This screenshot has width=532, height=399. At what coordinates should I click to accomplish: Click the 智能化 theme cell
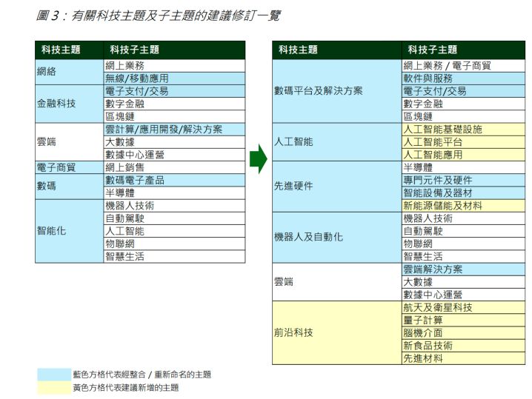pyautogui.click(x=69, y=231)
